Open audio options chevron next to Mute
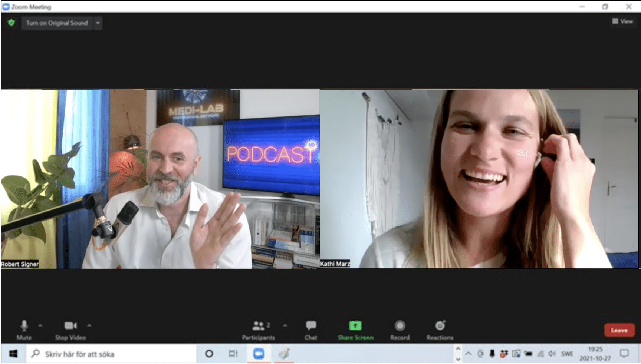The width and height of the screenshot is (641, 364). point(40,326)
